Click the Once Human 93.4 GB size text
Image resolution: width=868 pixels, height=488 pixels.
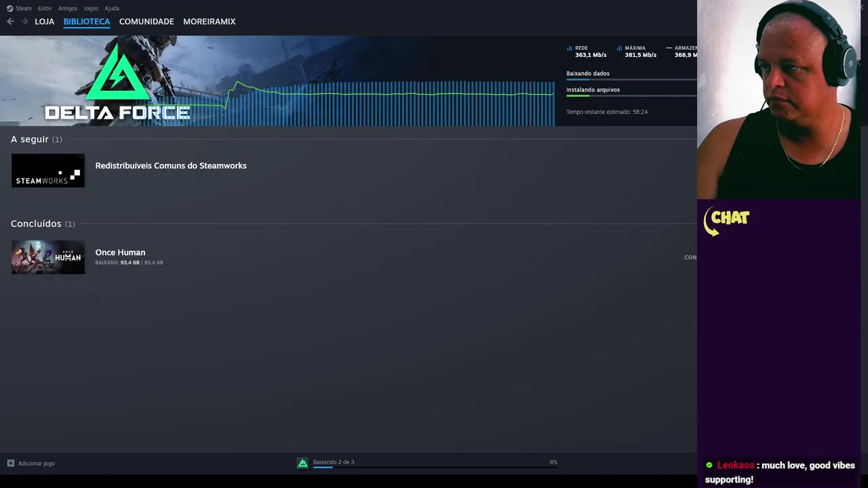pos(130,262)
